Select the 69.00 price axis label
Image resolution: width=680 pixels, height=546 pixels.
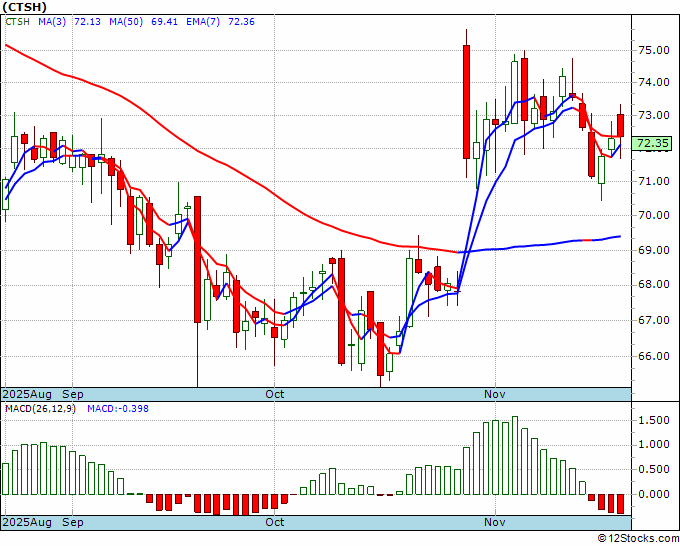[654, 250]
